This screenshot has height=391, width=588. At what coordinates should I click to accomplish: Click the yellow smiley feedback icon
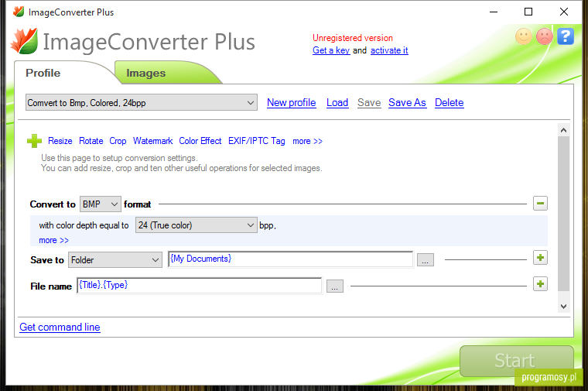click(524, 36)
